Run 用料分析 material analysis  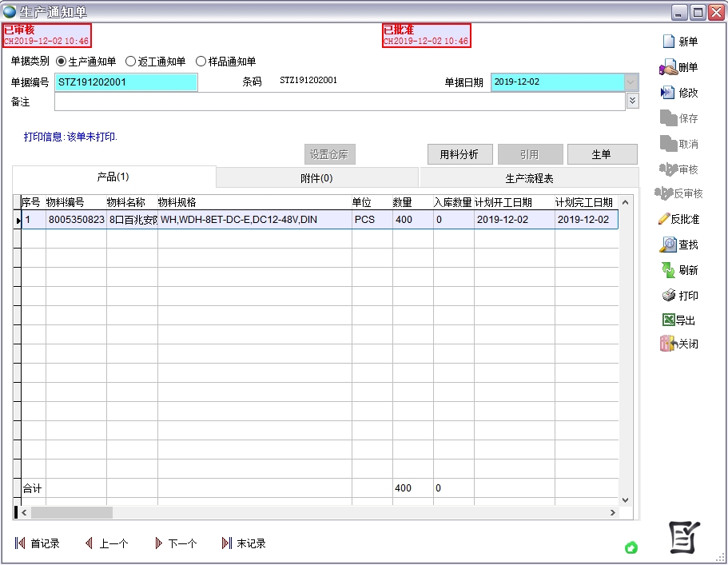tap(459, 153)
